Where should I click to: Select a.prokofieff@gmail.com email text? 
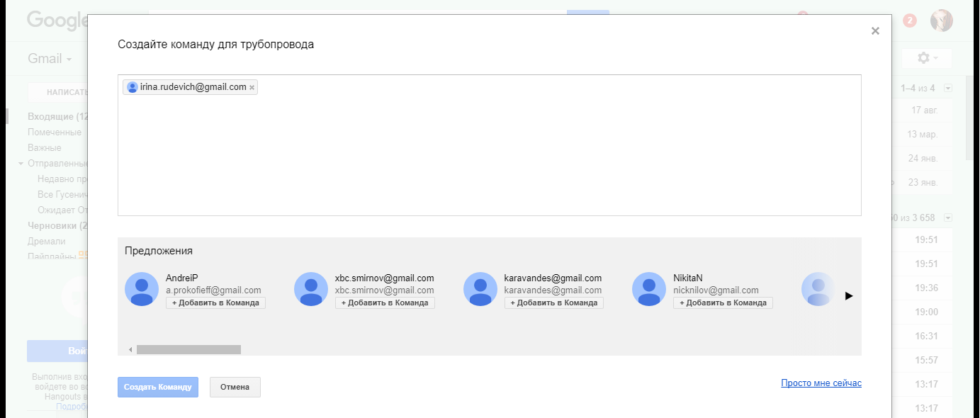pos(213,290)
